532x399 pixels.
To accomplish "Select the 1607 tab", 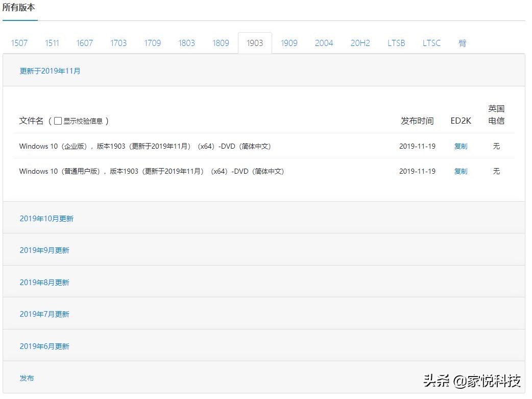I will click(85, 43).
